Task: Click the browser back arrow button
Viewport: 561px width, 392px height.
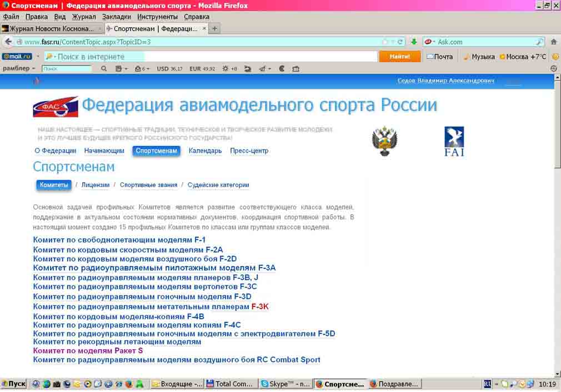Action: (x=8, y=42)
